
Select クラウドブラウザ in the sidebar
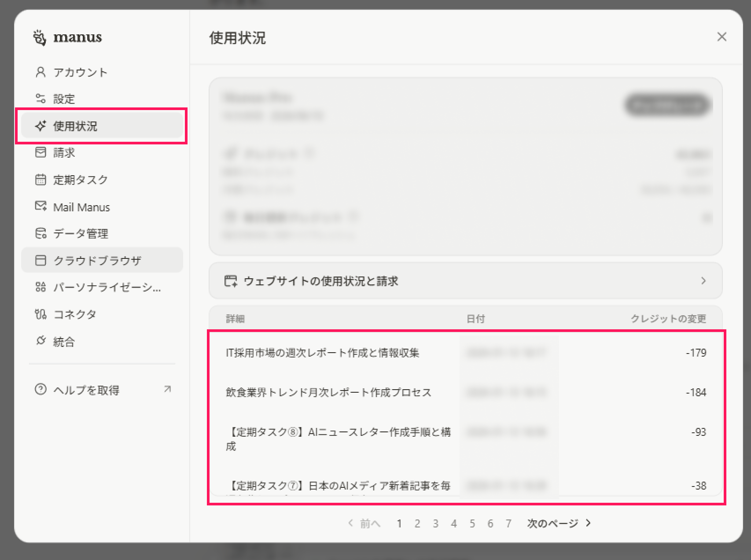[x=102, y=260]
